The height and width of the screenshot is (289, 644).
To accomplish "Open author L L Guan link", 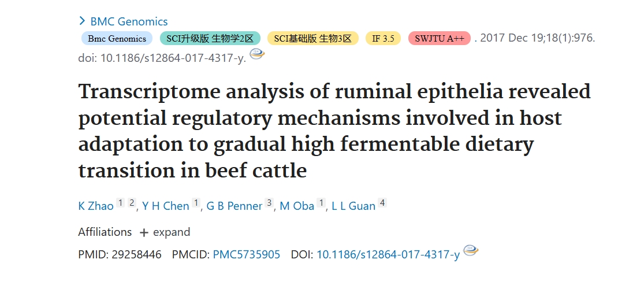I will click(x=353, y=206).
